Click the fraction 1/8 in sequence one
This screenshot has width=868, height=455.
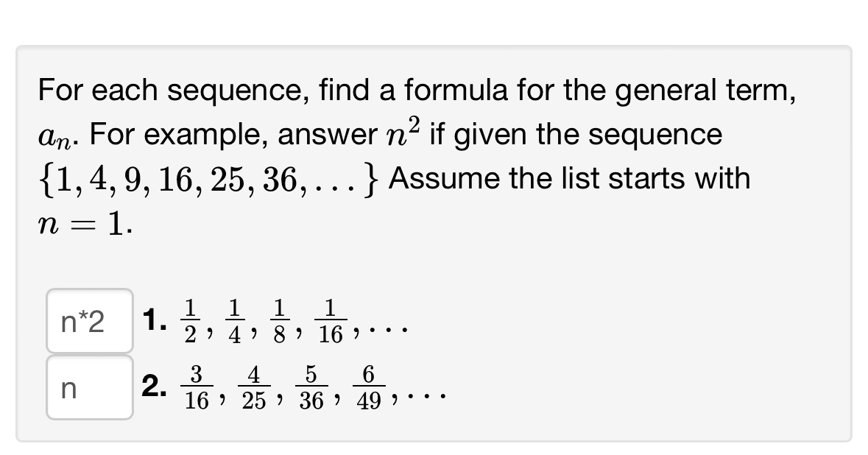(280, 320)
